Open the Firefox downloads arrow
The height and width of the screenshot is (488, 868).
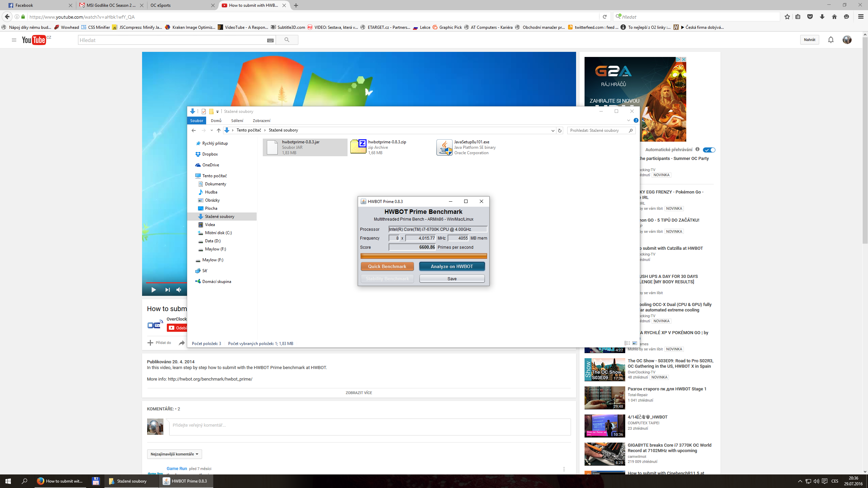click(x=822, y=17)
